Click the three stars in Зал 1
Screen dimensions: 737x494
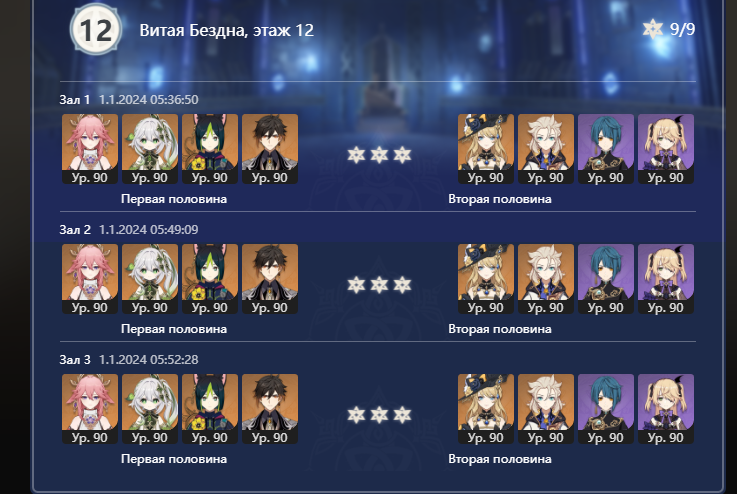click(x=379, y=155)
